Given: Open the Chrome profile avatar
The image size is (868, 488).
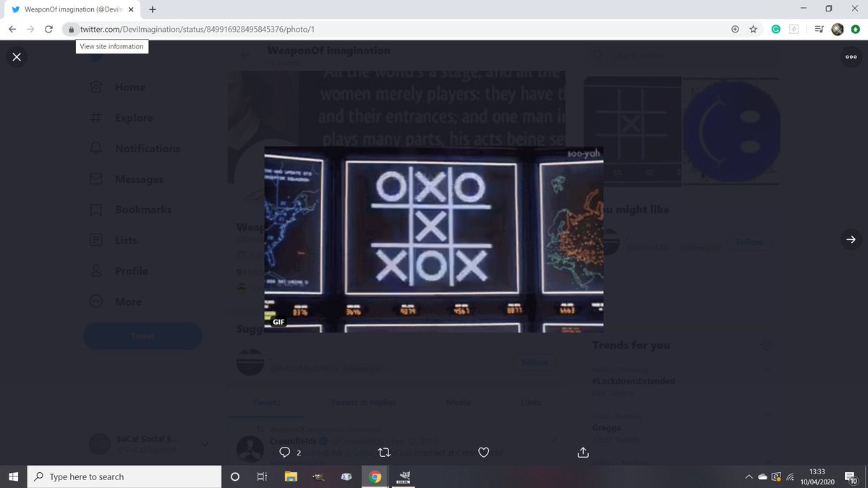Looking at the screenshot, I should coord(838,30).
